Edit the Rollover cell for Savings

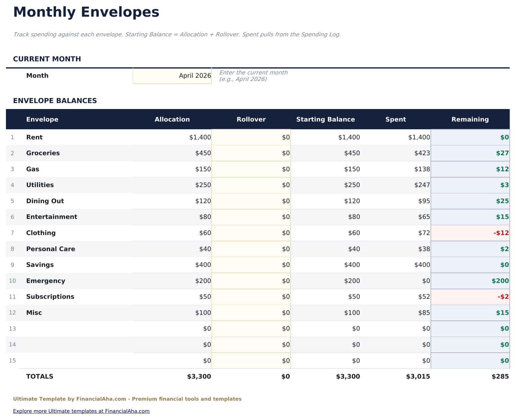click(x=251, y=265)
